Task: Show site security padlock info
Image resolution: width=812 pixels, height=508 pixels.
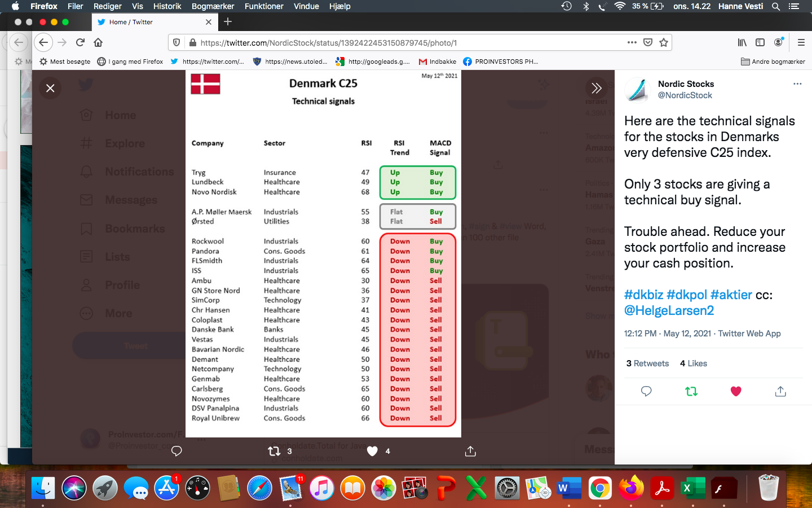Action: [192, 42]
